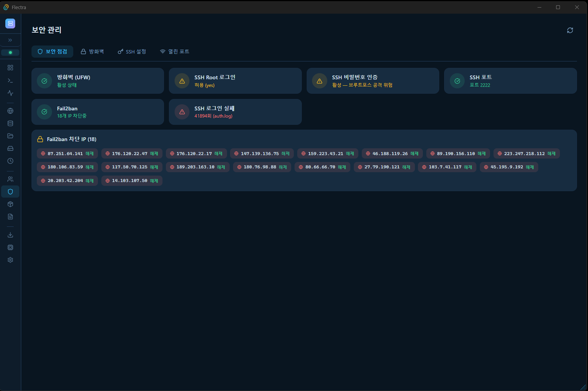The width and height of the screenshot is (588, 391).
Task: Open the database icon in sidebar
Action: coord(10,123)
